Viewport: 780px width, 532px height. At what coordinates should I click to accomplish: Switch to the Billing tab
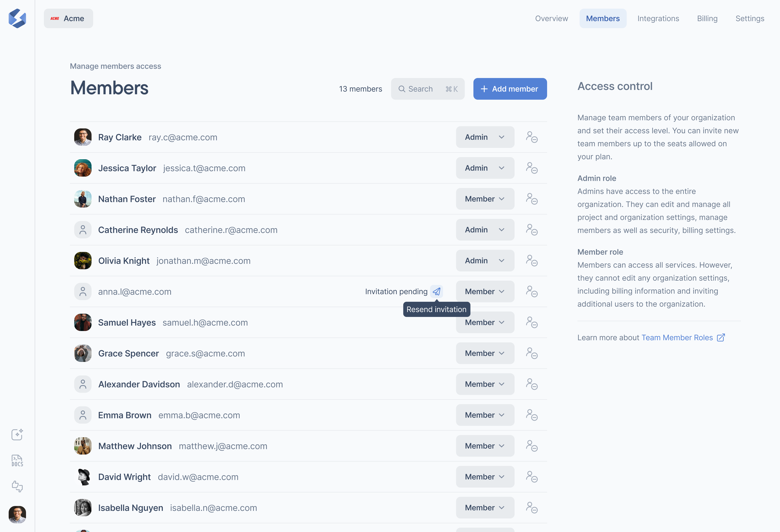[x=707, y=18]
